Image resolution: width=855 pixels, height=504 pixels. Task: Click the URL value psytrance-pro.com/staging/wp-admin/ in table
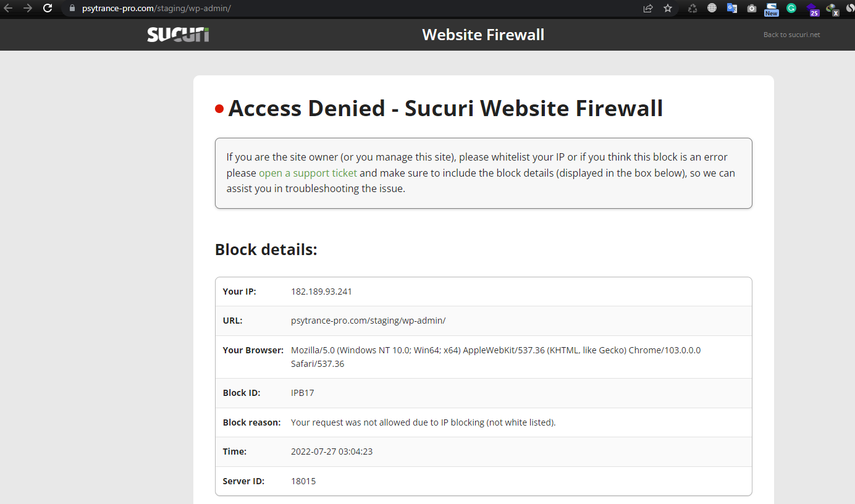click(368, 321)
